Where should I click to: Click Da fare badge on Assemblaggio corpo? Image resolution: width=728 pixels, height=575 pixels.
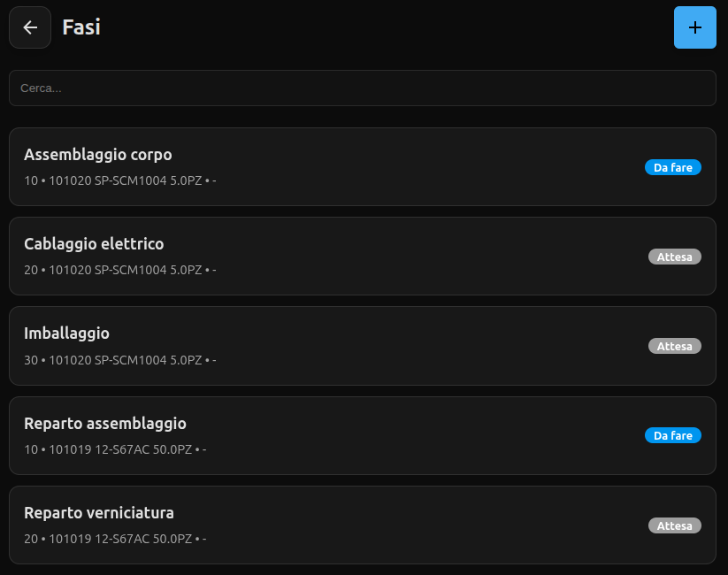point(672,167)
